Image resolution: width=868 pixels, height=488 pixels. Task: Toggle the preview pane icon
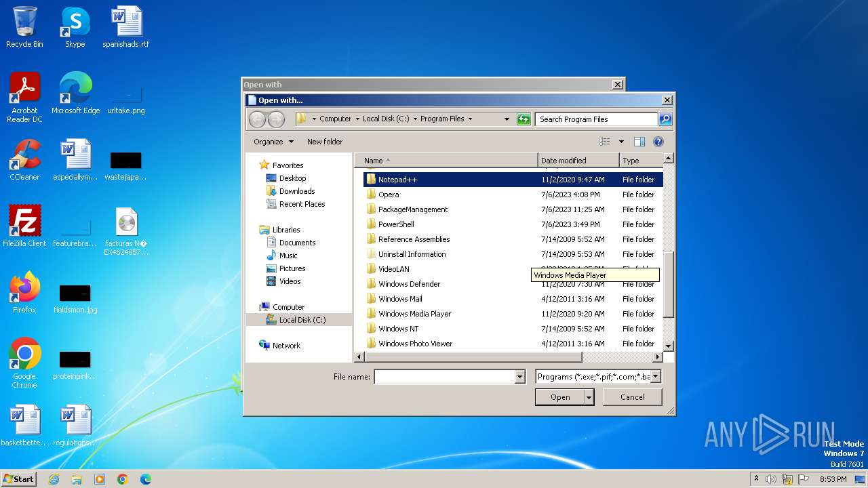639,142
